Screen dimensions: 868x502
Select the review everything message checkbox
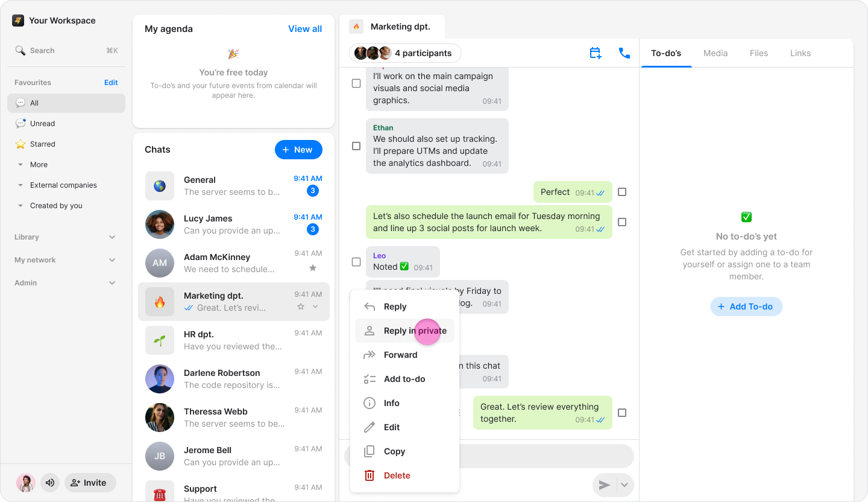pos(622,413)
